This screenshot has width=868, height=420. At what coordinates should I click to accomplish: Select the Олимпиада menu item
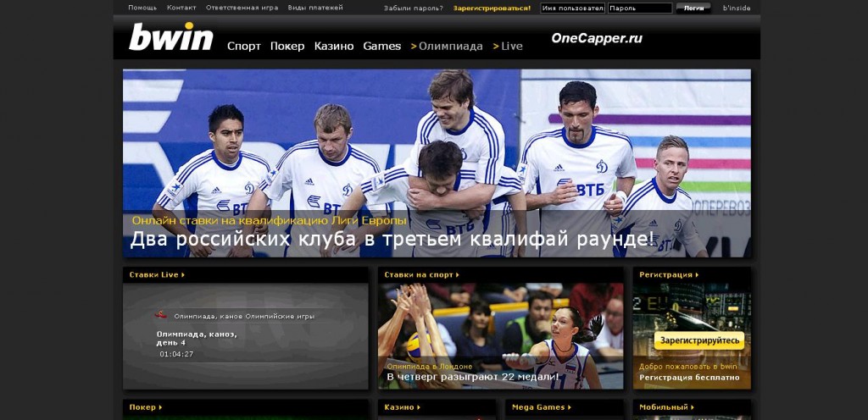(447, 47)
